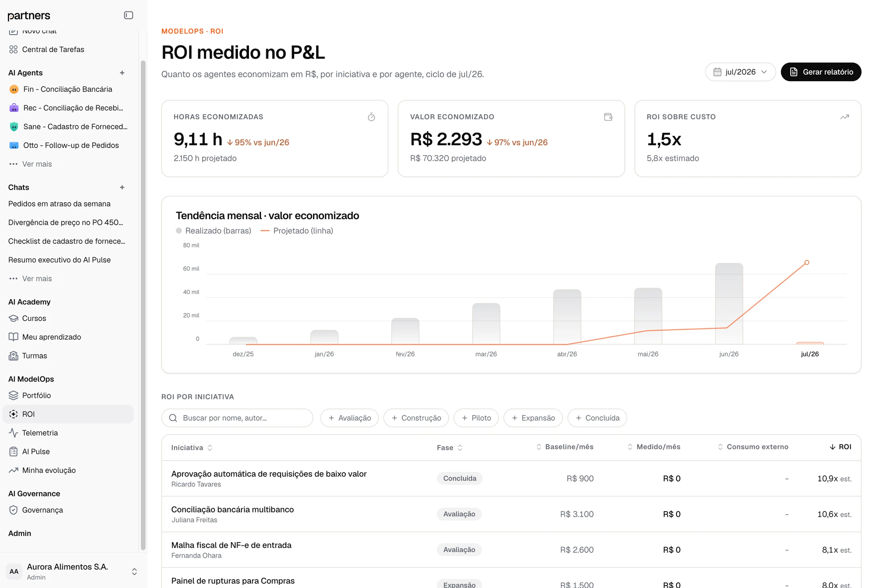The height and width of the screenshot is (588, 875).
Task: Click the jun/26 realized bar in chart
Action: pyautogui.click(x=729, y=304)
